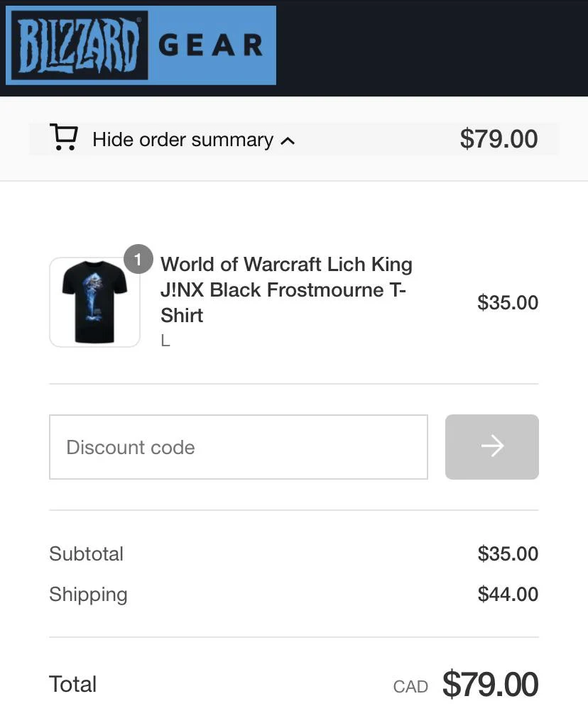This screenshot has height=728, width=588.
Task: Click the Discount code input field
Action: [238, 446]
